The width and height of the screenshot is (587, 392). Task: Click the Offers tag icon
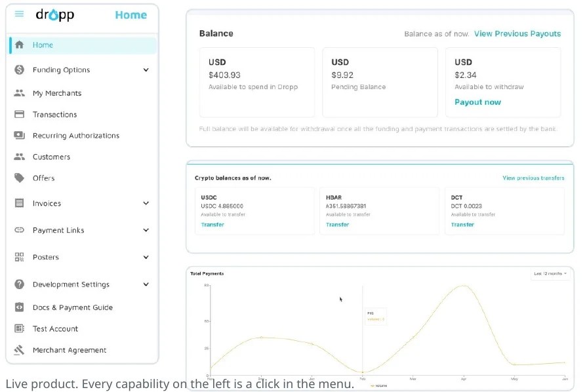(x=19, y=178)
